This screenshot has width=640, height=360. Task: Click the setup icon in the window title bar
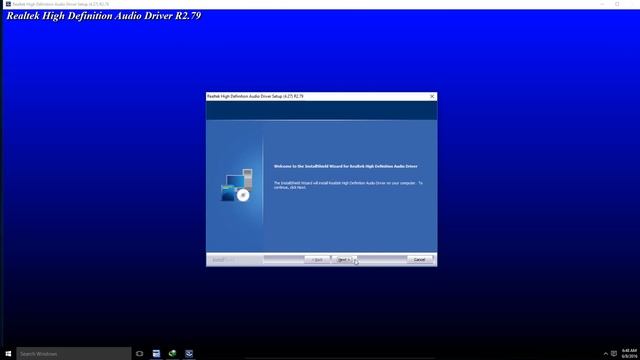point(8,4)
